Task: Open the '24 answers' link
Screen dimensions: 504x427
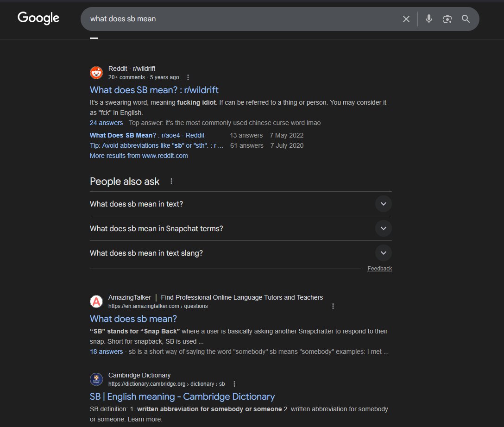Action: pos(106,123)
